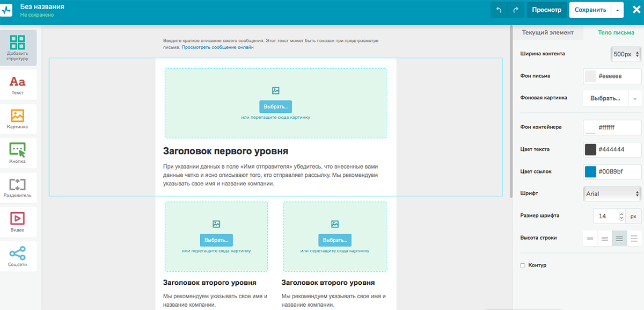Open the Цвет ссылок color swatch
This screenshot has width=644, height=310.
click(590, 171)
